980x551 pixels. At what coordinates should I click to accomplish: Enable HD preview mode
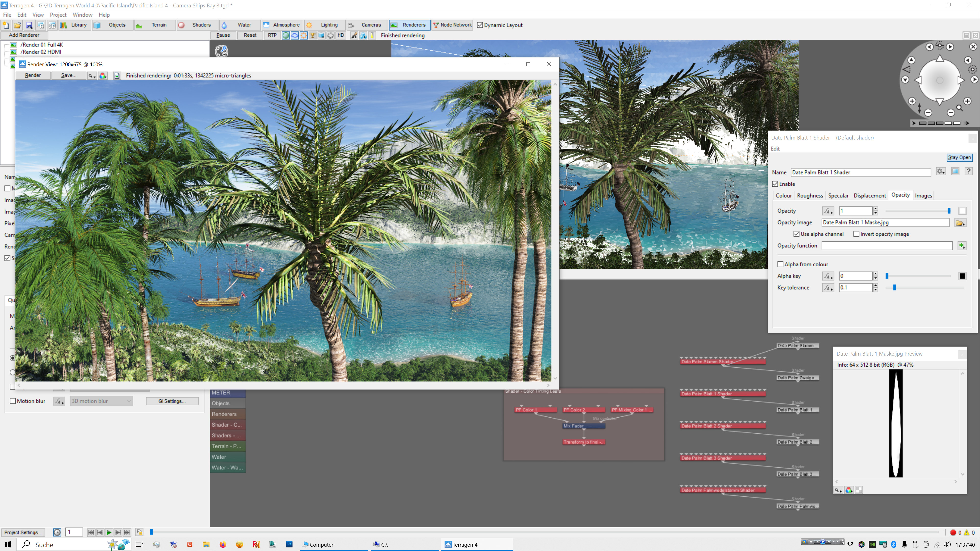pos(340,35)
